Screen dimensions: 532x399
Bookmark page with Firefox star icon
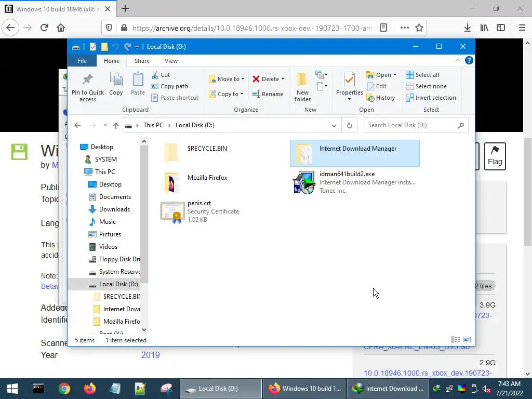coord(419,28)
